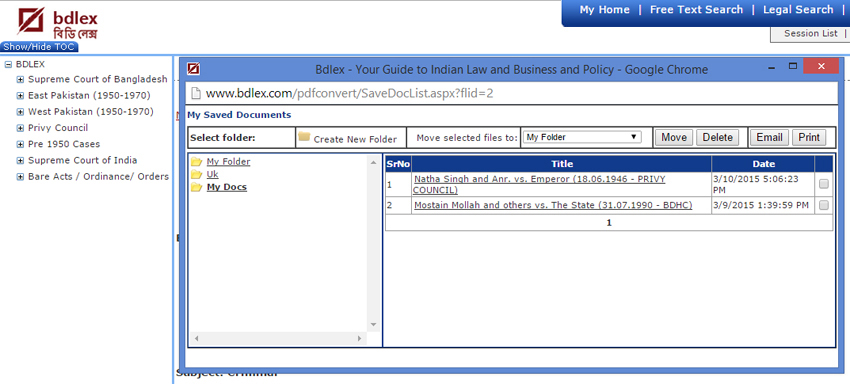Open My Home in top menu
Screen dimensions: 850x384
(x=604, y=10)
